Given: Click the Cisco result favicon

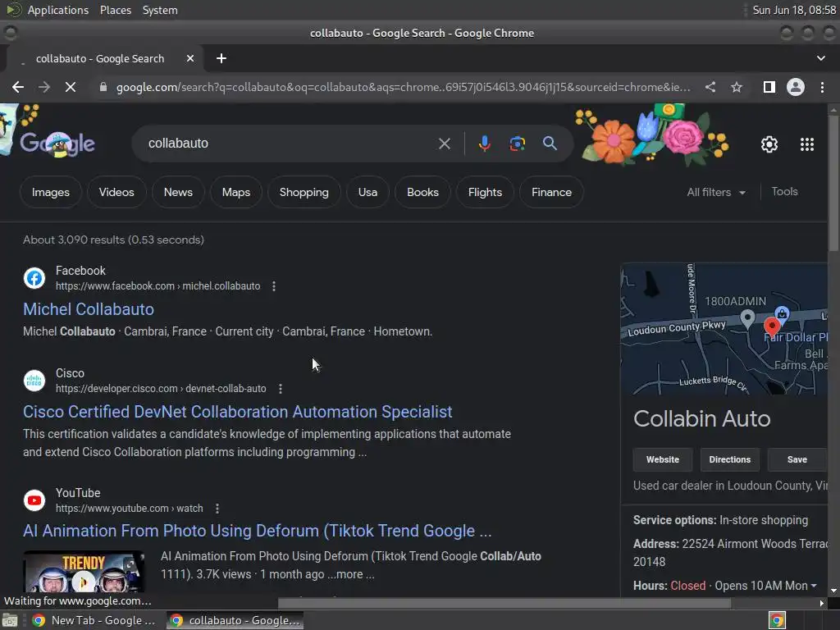Looking at the screenshot, I should [34, 381].
